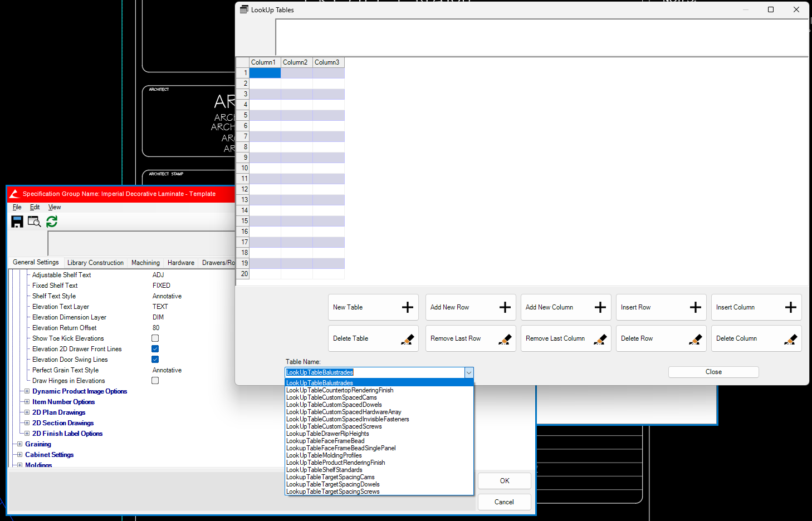
Task: Click plus icon on Add New Column
Action: click(600, 307)
